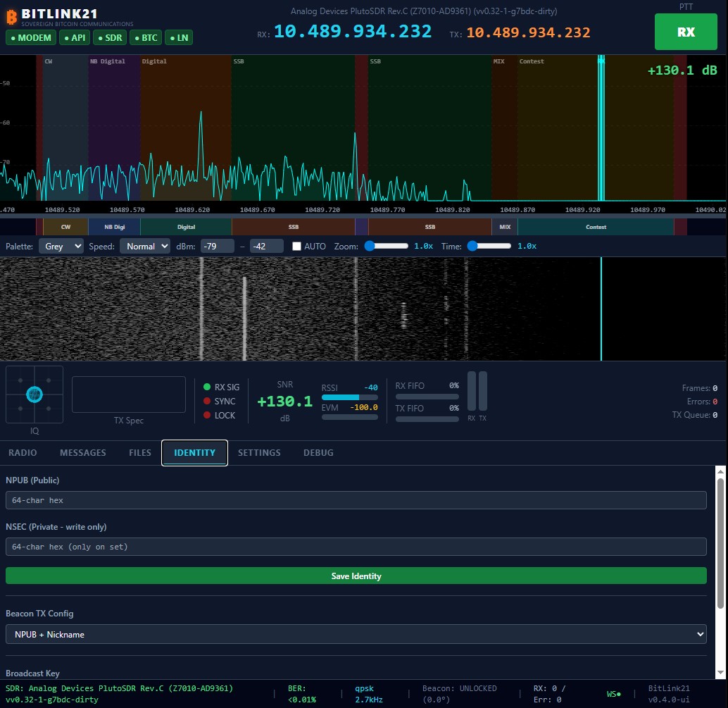Viewport: 728px width, 708px height.
Task: Click the LN status indicator badge
Action: pyautogui.click(x=179, y=37)
